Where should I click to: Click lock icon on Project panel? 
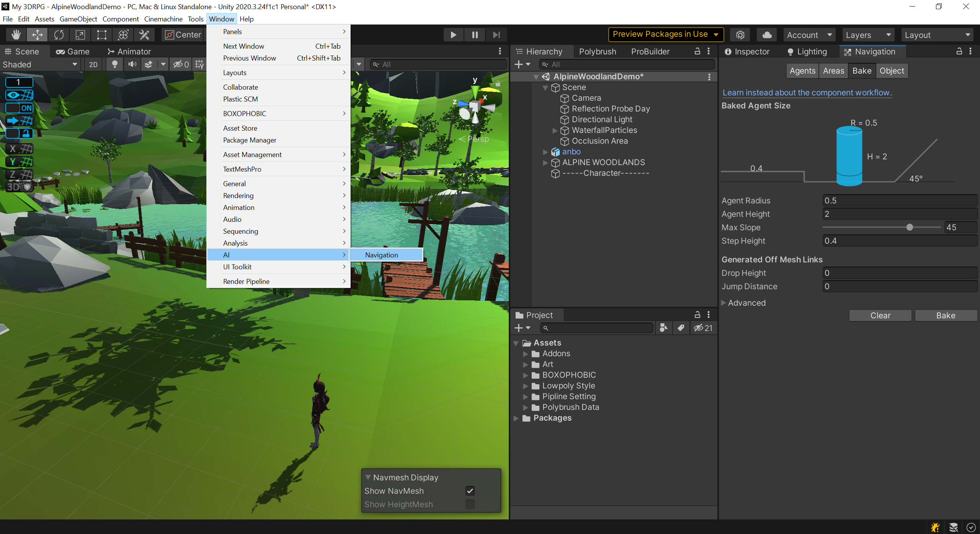coord(697,315)
